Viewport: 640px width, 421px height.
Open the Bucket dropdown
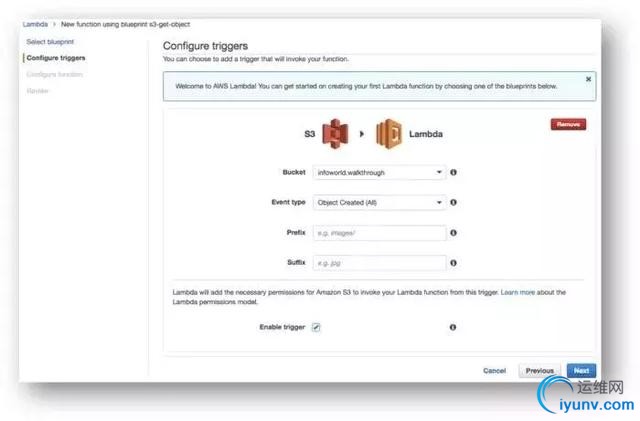tap(379, 172)
